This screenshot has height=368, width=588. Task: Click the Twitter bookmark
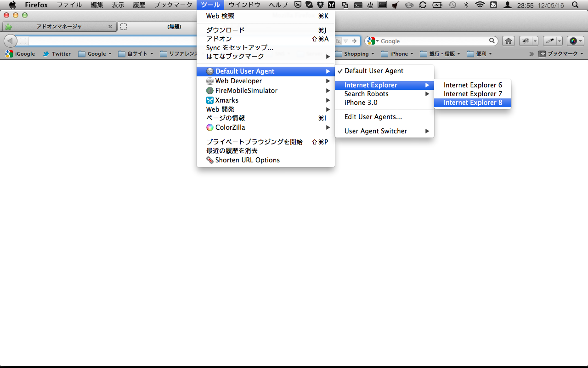coord(57,54)
